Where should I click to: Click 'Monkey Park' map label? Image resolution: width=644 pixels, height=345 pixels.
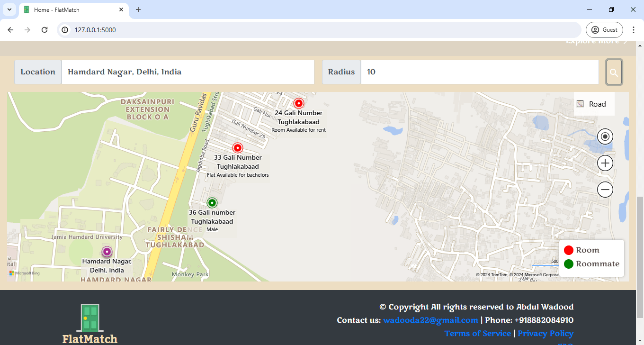click(190, 274)
